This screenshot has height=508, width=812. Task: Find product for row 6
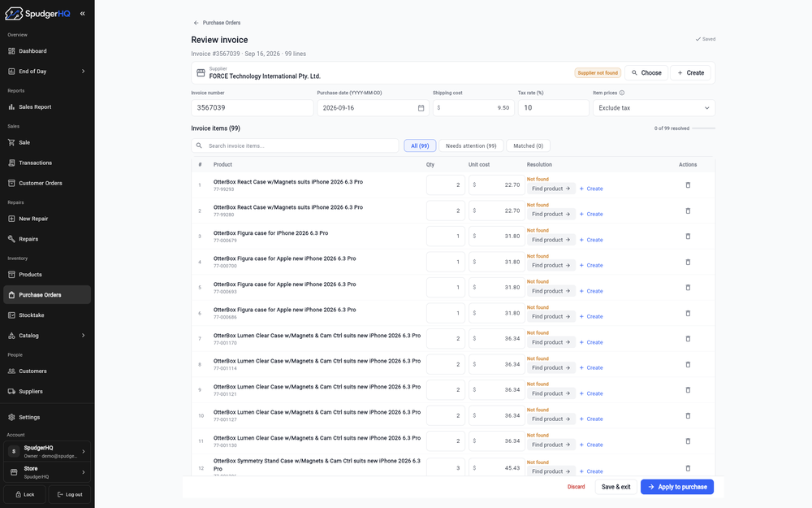[551, 317]
